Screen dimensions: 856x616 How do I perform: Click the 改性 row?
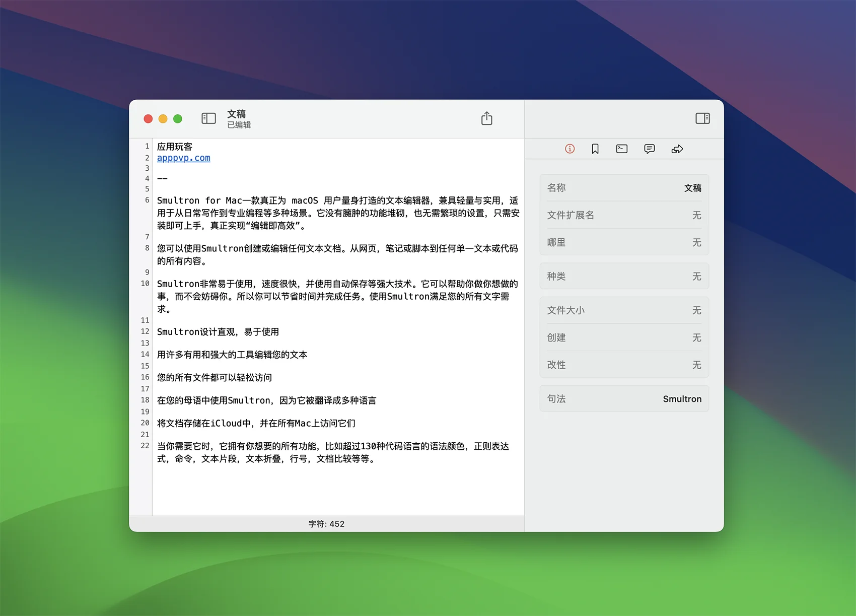(x=624, y=365)
